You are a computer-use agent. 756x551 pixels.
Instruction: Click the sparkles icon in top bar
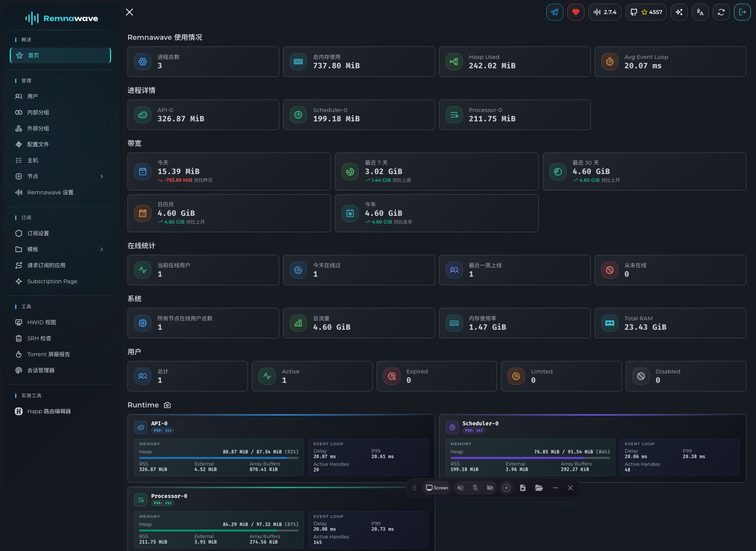pos(679,12)
